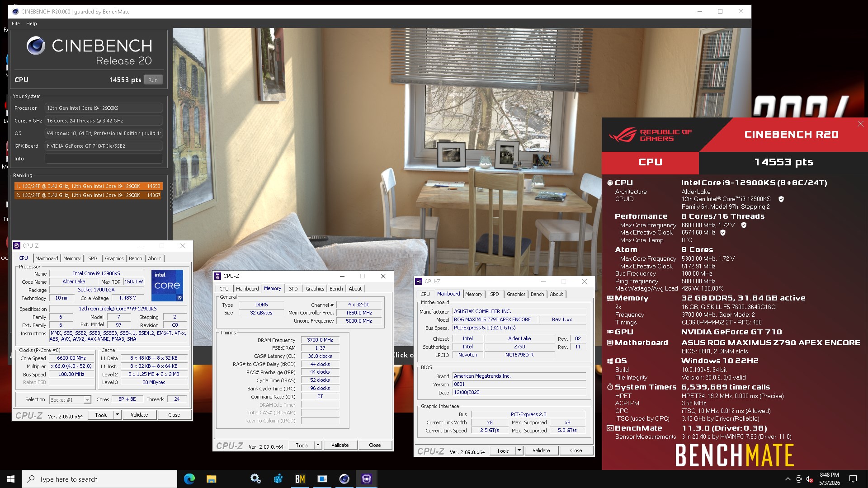
Task: Click Validate in middle CPU-Z window
Action: click(x=340, y=445)
